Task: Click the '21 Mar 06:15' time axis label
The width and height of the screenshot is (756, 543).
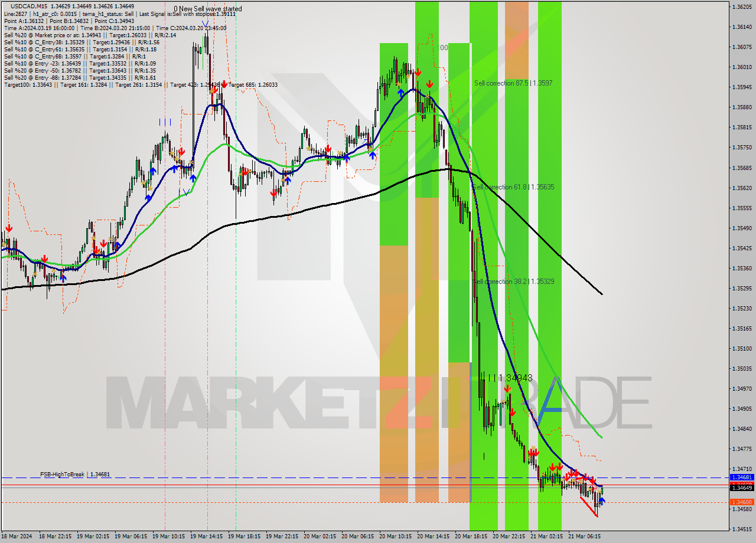Action: tap(584, 537)
